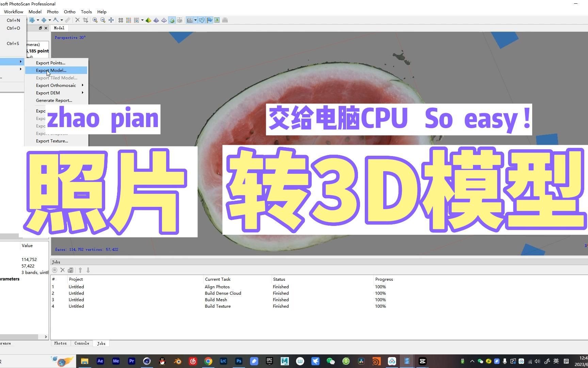Move selected job down in queue
The image size is (588, 368).
pos(88,270)
